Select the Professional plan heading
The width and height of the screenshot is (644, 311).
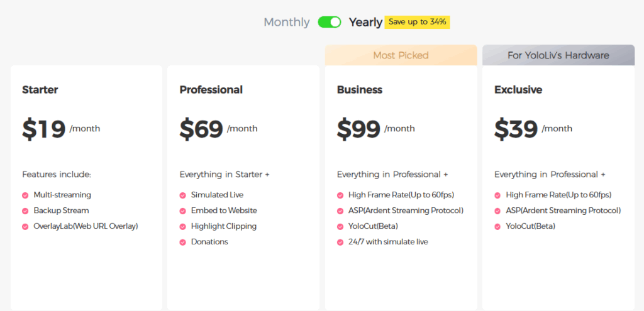[211, 90]
